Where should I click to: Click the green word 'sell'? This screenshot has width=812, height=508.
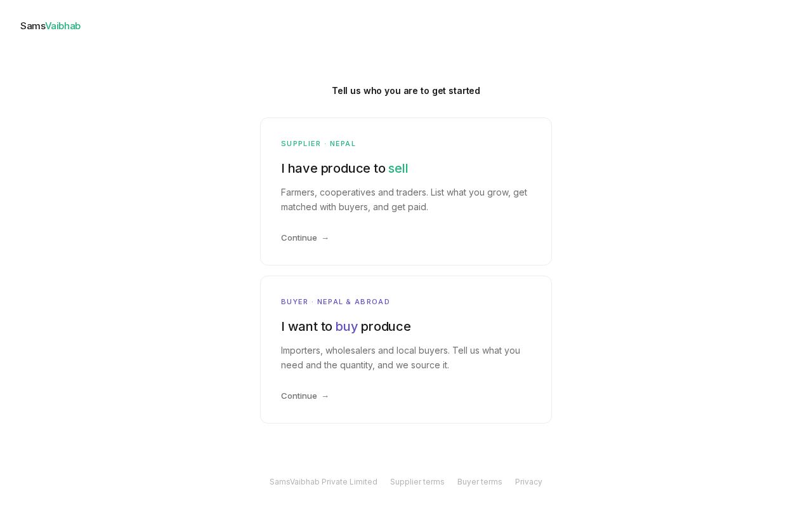click(398, 168)
